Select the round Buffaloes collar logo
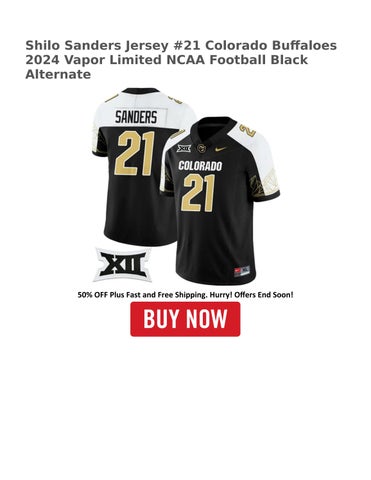Viewport: 371px width, 480px height. click(202, 148)
